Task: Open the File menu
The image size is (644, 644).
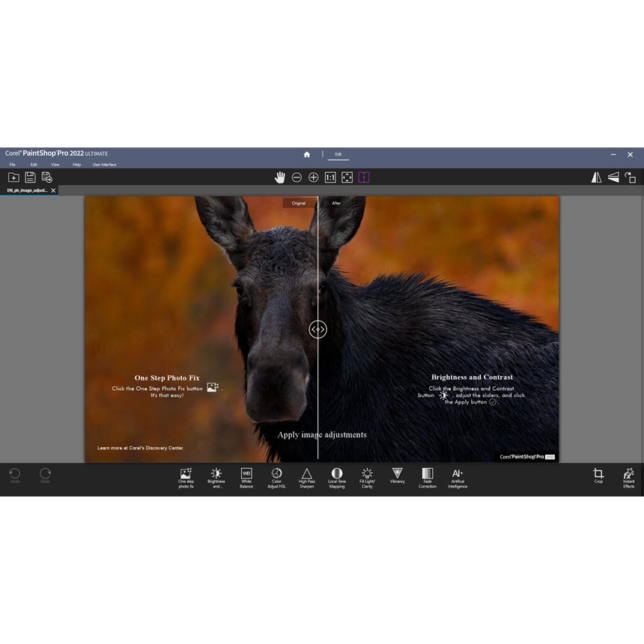Action: 13,164
